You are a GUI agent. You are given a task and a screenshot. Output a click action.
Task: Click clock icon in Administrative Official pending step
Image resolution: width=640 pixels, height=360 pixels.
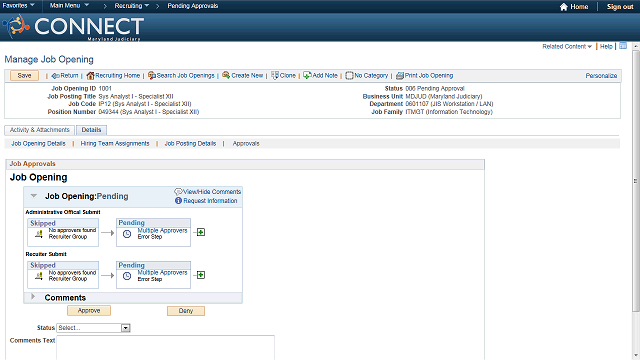point(127,234)
